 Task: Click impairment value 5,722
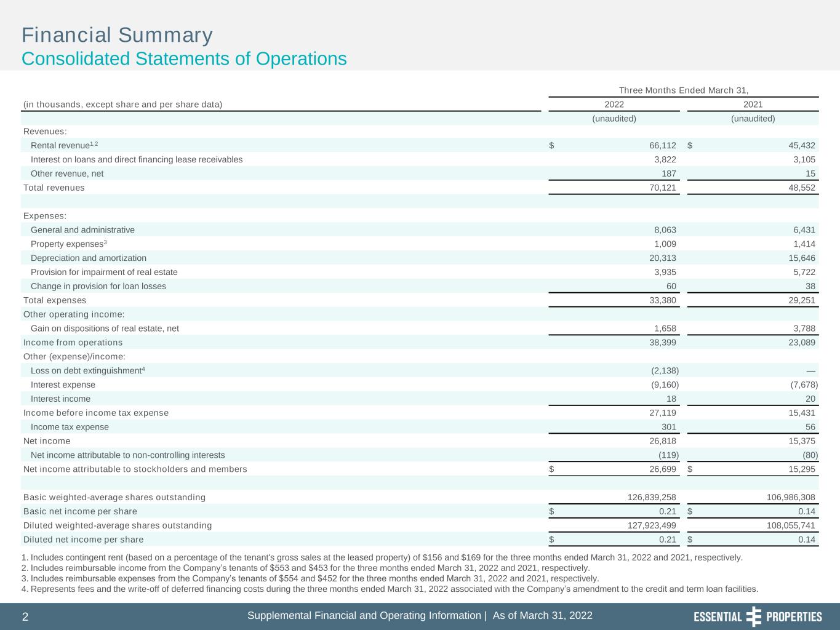coord(804,272)
